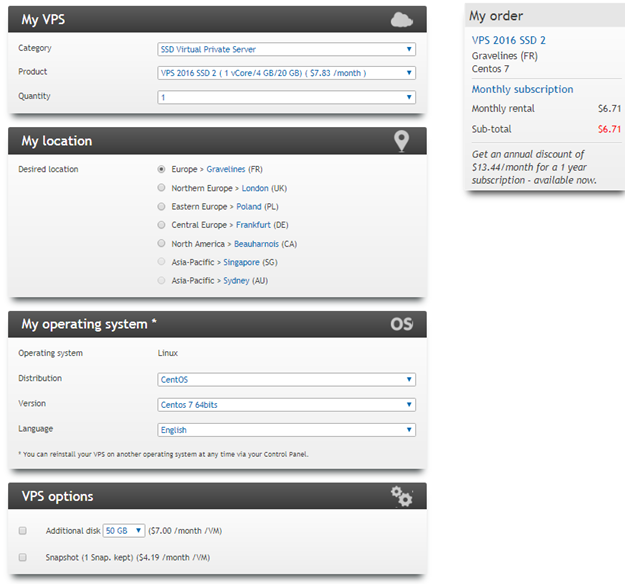This screenshot has height=586, width=627.
Task: Click the annual discount notice text
Action: (534, 167)
